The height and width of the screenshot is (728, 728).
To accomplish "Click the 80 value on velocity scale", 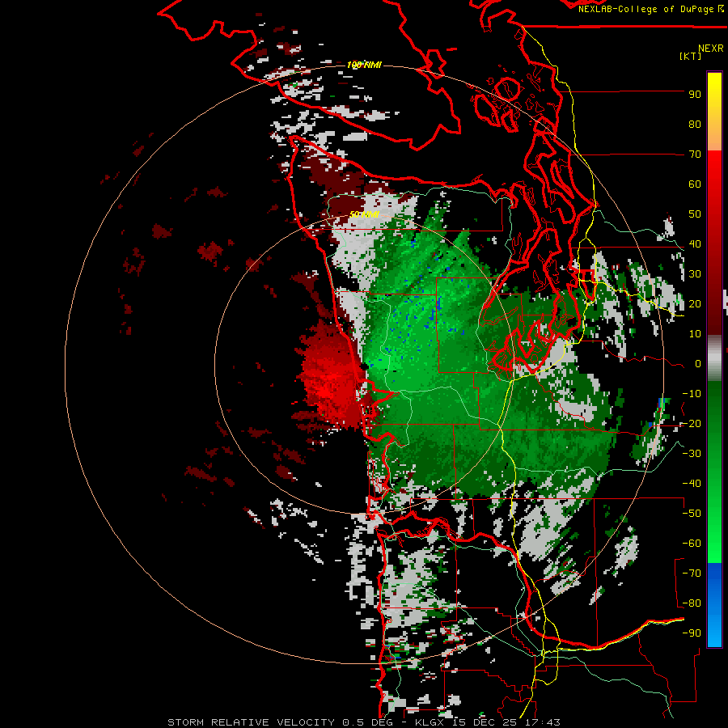I will (x=695, y=125).
